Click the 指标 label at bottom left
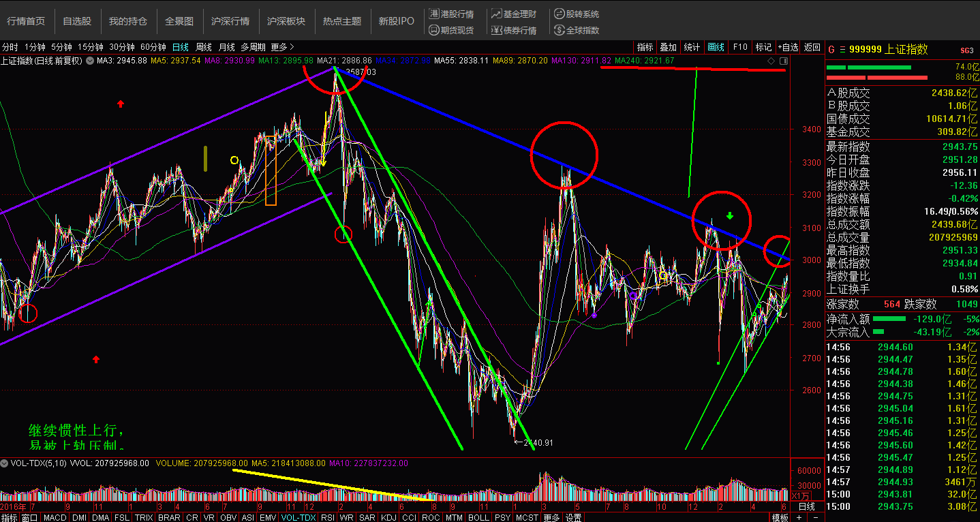Image resolution: width=980 pixels, height=522 pixels. 10,517
